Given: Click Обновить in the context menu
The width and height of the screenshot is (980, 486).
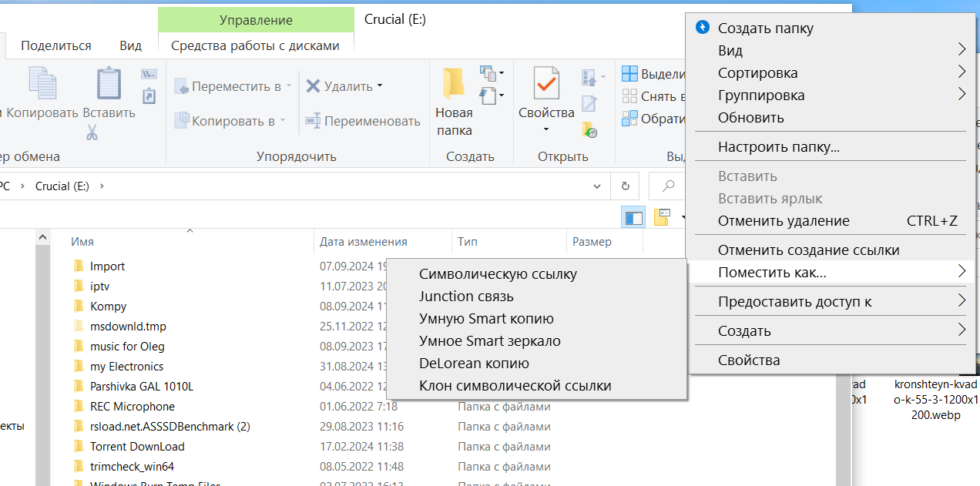Looking at the screenshot, I should (x=750, y=118).
